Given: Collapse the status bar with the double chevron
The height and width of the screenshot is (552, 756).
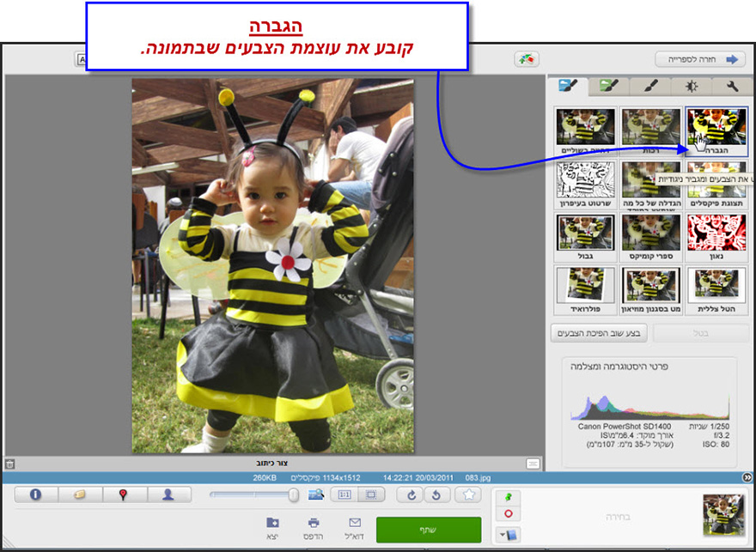Looking at the screenshot, I should pyautogui.click(x=747, y=479).
